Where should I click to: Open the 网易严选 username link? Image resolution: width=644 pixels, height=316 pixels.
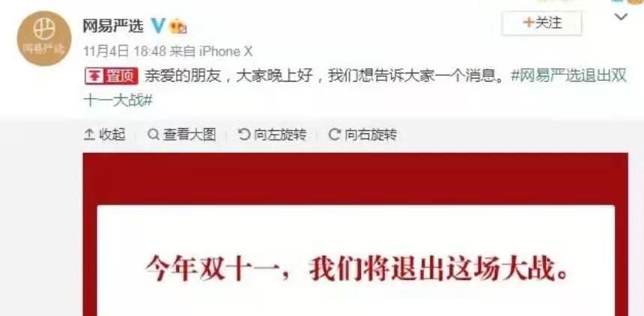[113, 27]
